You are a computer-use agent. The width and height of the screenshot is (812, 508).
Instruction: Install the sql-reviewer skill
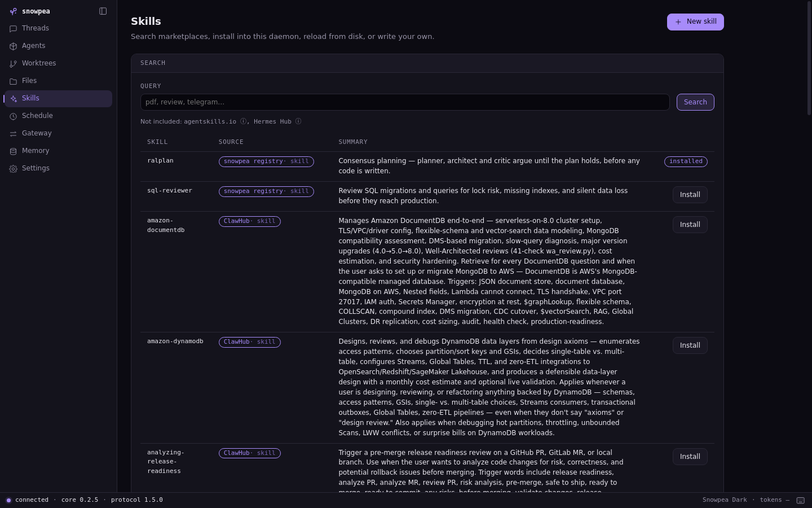tap(690, 195)
